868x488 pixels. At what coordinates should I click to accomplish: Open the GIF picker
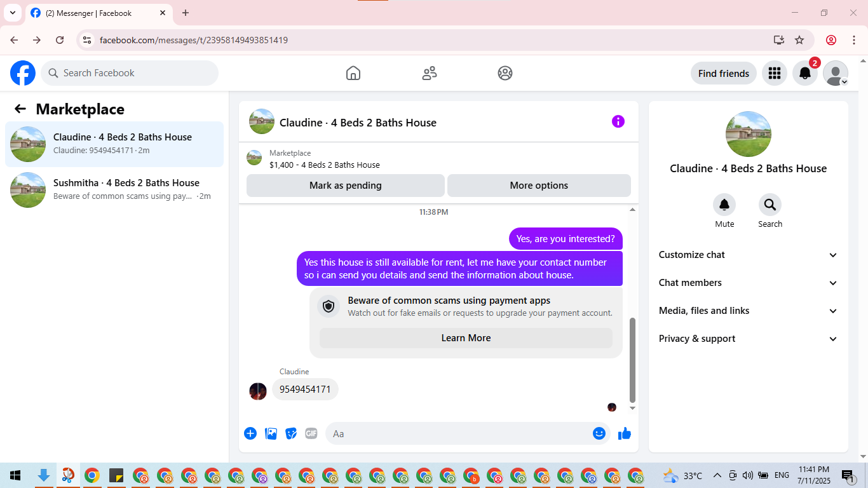[311, 433]
